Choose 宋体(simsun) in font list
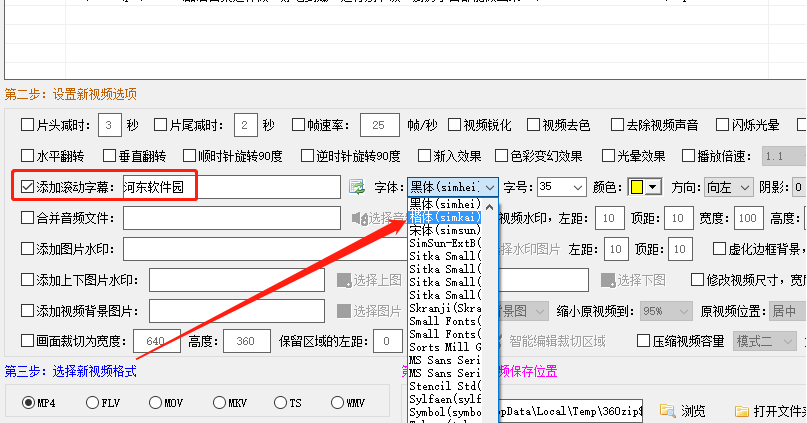 pos(446,230)
